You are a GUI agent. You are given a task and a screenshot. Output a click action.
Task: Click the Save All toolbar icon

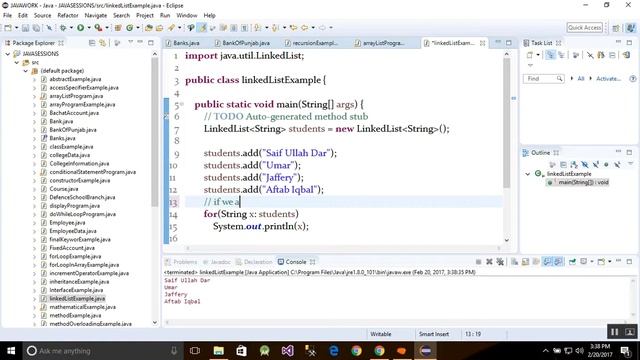pos(36,28)
